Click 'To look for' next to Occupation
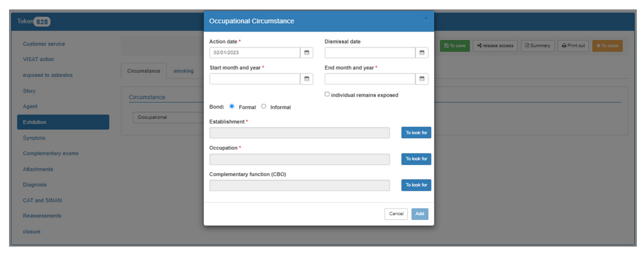The height and width of the screenshot is (255, 644). pyautogui.click(x=416, y=159)
